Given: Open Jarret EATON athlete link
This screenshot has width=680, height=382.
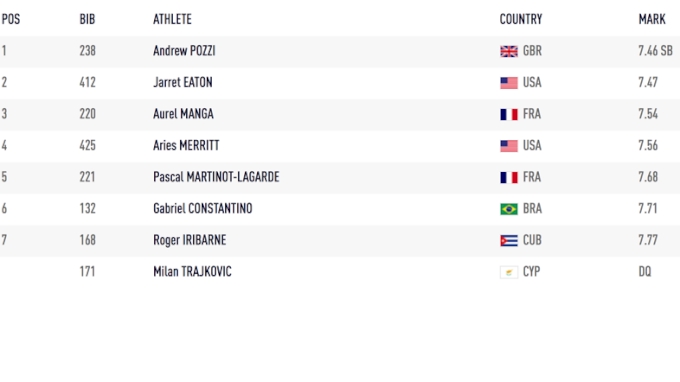Looking at the screenshot, I should click(183, 82).
